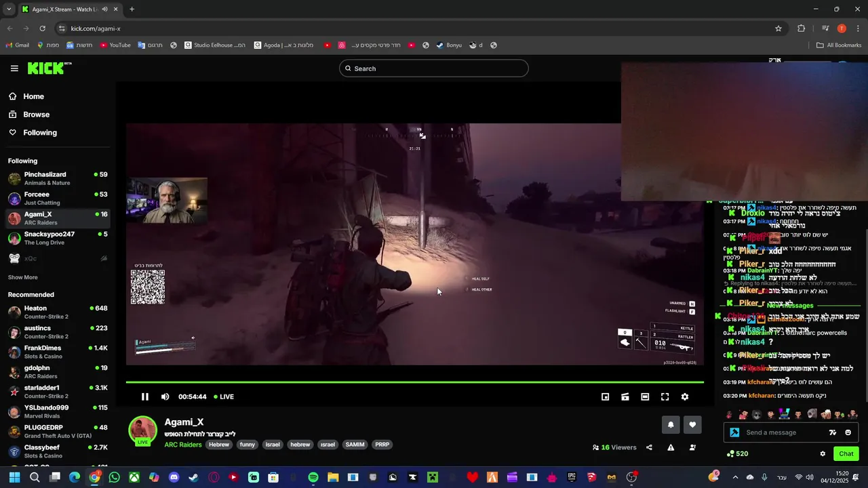Screen dimensions: 868x488
Task: Open recommended channel PLUGGEDRP
Action: pos(58,432)
